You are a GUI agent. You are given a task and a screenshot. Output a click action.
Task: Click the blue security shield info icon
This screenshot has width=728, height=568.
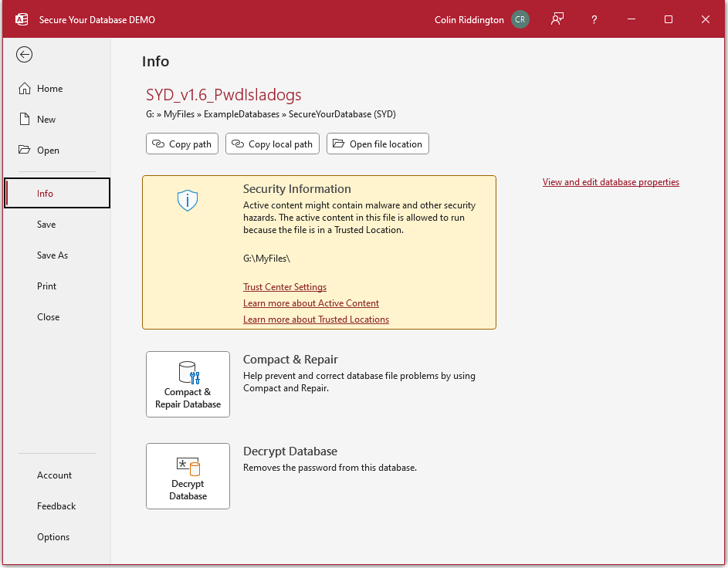click(x=188, y=201)
